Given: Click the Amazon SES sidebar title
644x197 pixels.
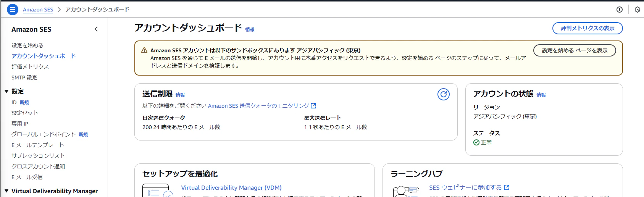Looking at the screenshot, I should tap(31, 29).
